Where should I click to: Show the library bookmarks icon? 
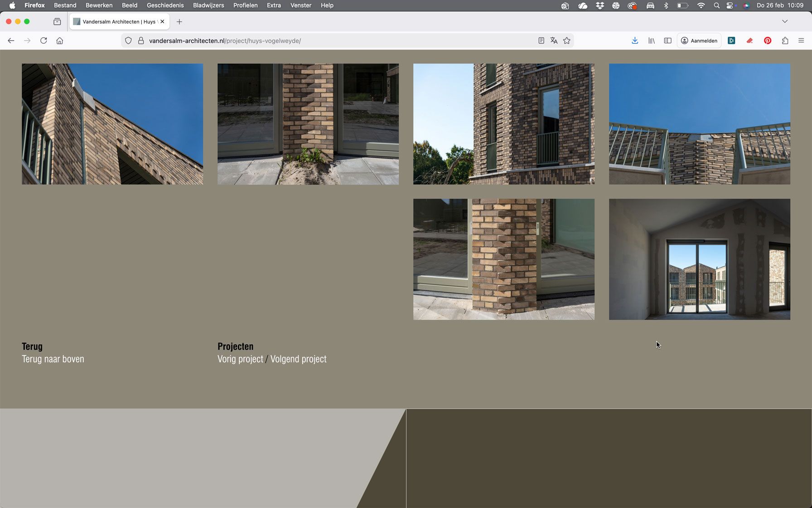[x=652, y=41]
